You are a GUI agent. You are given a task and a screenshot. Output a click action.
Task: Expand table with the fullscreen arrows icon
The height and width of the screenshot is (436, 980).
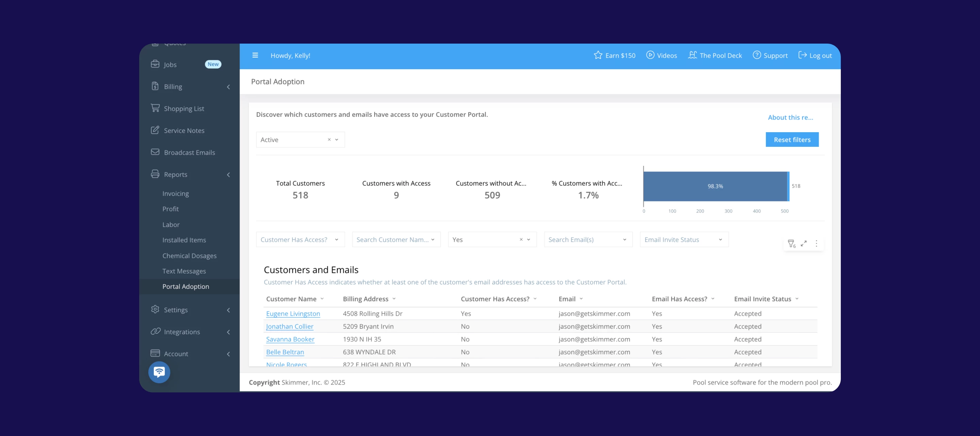point(803,243)
